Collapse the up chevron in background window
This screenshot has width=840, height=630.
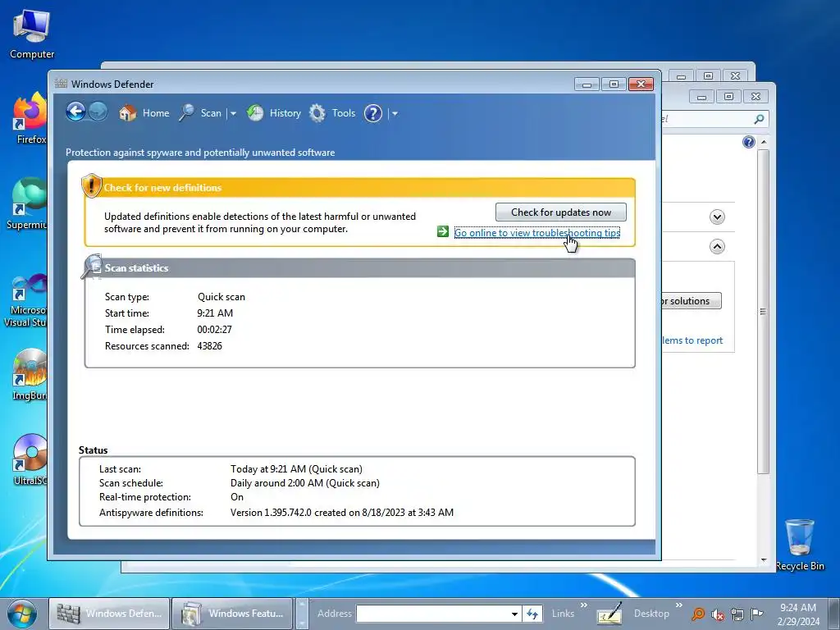point(717,246)
